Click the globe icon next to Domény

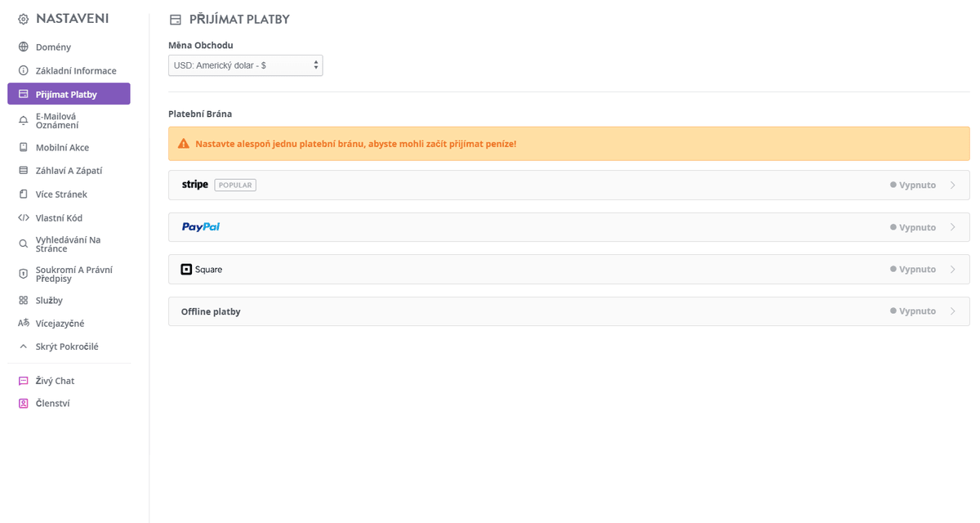24,47
